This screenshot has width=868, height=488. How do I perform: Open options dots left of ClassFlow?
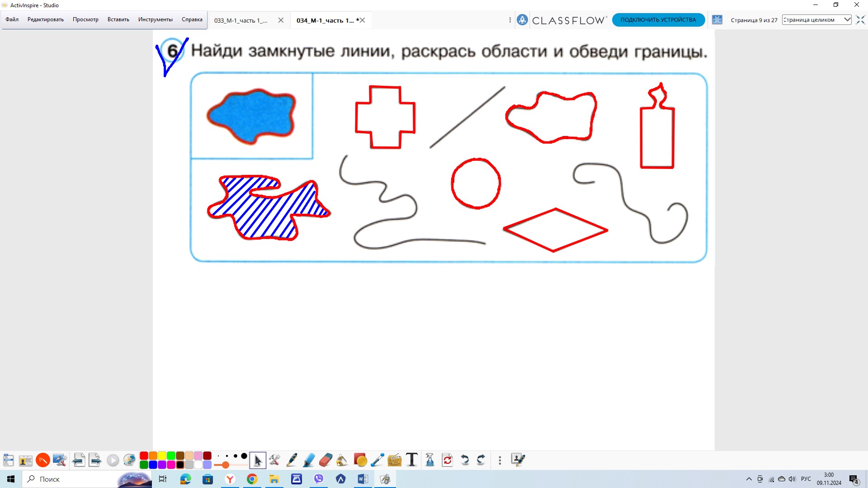tap(510, 20)
